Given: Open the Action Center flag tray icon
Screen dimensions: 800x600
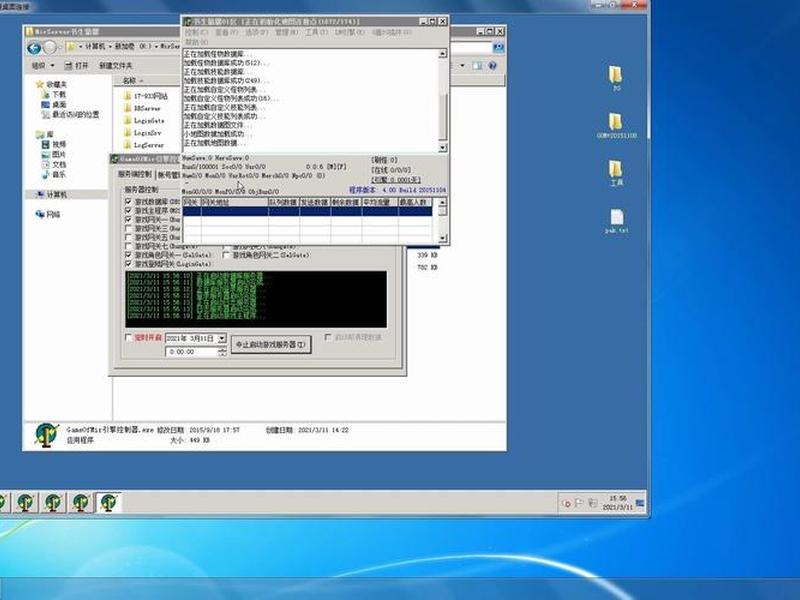Looking at the screenshot, I should (579, 503).
